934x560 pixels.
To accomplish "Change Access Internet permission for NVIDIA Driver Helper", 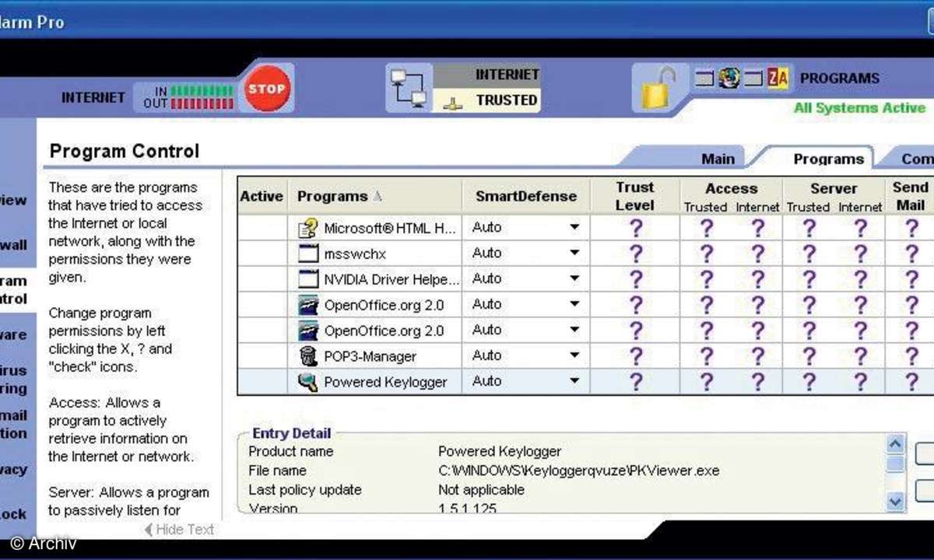I will [x=757, y=279].
